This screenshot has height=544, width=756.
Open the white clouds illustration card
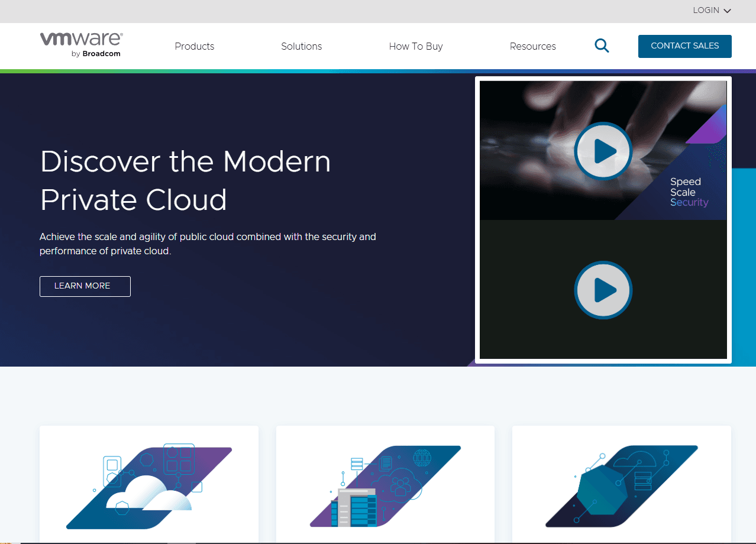[x=148, y=485]
